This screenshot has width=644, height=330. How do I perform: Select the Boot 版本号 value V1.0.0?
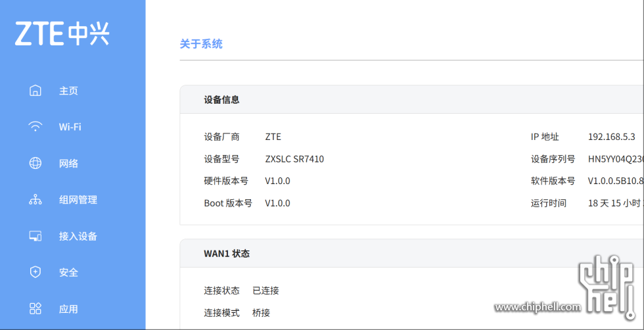(x=277, y=203)
